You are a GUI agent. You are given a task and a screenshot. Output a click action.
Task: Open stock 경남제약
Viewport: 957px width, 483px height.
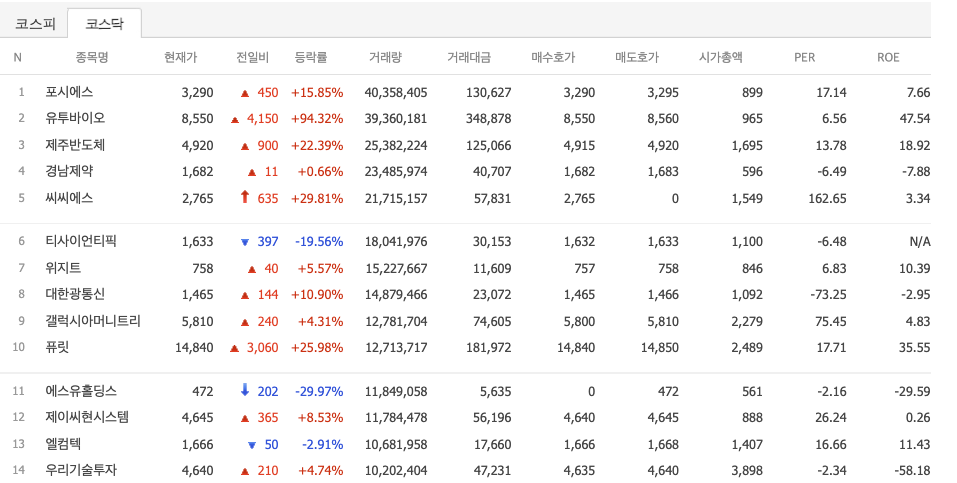pyautogui.click(x=69, y=172)
